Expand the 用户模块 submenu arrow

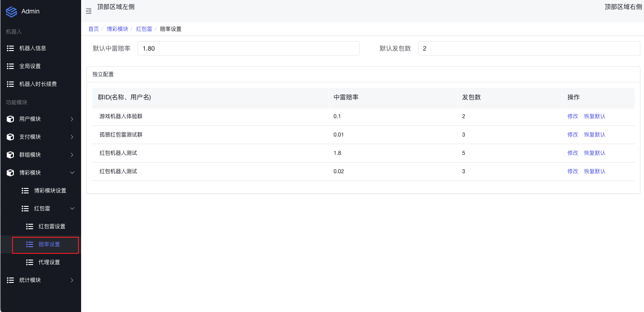click(x=72, y=119)
